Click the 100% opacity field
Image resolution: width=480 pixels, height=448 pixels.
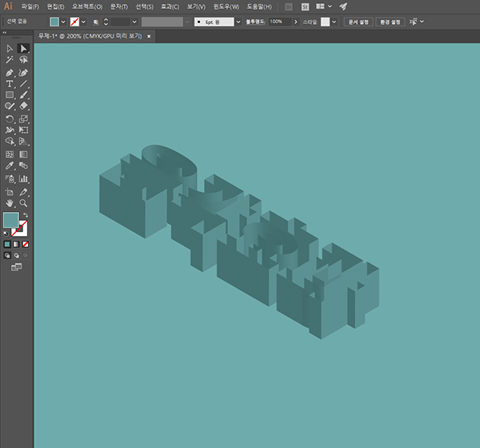click(279, 22)
